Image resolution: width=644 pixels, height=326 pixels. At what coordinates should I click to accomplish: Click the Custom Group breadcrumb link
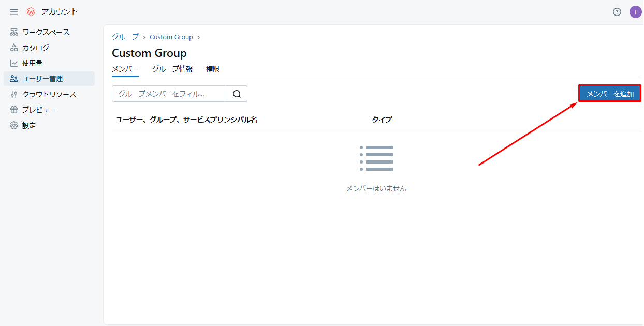tap(171, 37)
